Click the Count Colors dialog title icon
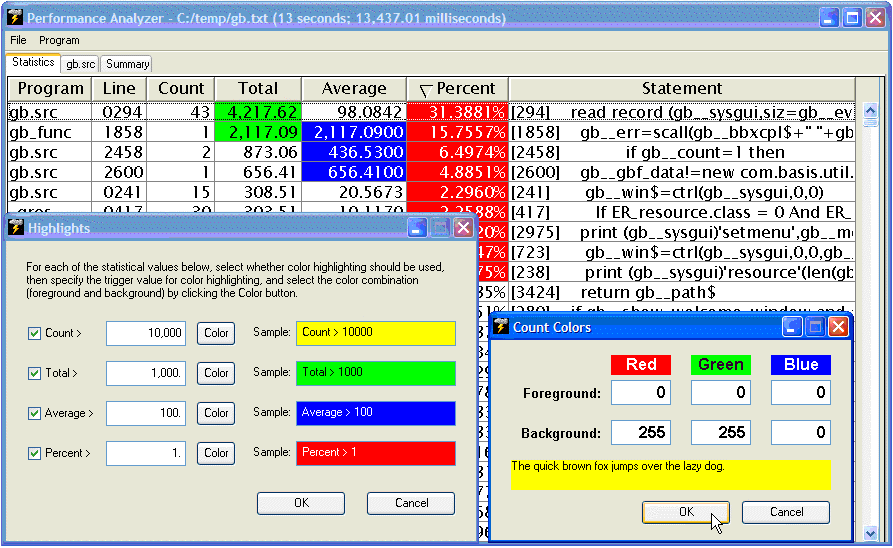Screen dimensions: 893x548 point(501,326)
